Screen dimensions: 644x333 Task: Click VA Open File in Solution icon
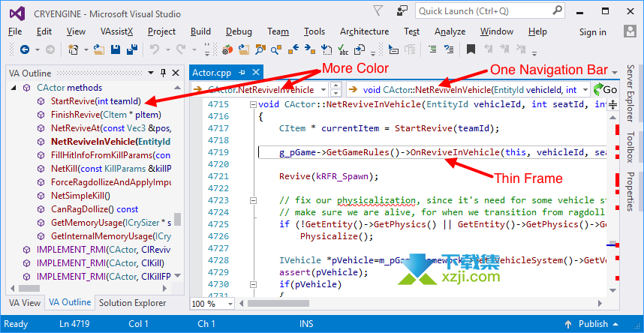244,50
